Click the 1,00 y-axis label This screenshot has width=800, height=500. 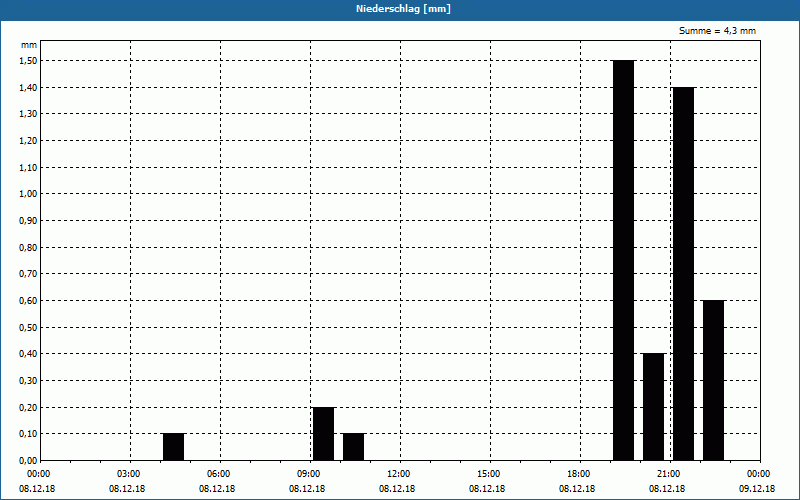tap(28, 194)
